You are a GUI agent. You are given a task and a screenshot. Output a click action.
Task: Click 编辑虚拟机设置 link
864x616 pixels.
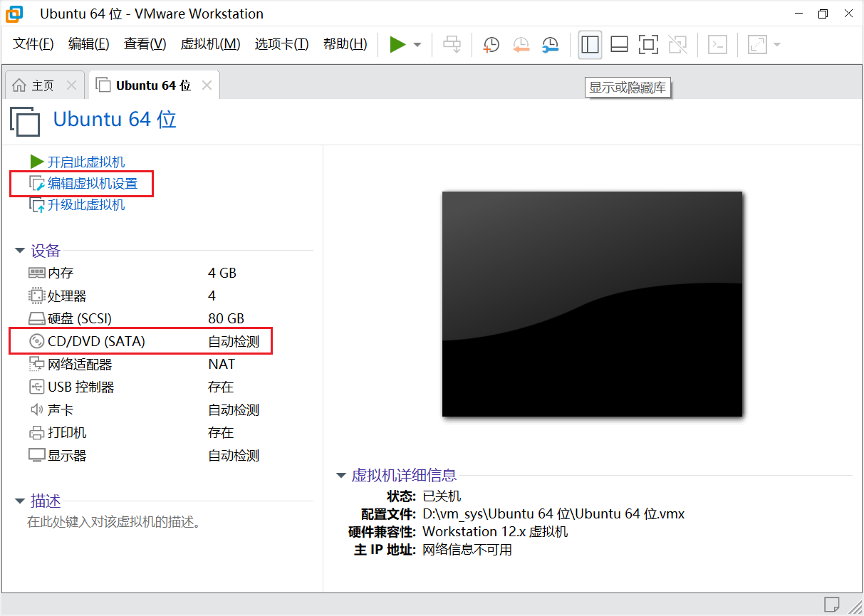click(92, 184)
